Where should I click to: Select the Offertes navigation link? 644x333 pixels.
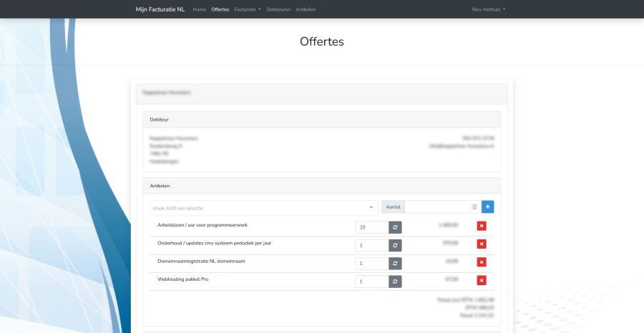pyautogui.click(x=220, y=9)
